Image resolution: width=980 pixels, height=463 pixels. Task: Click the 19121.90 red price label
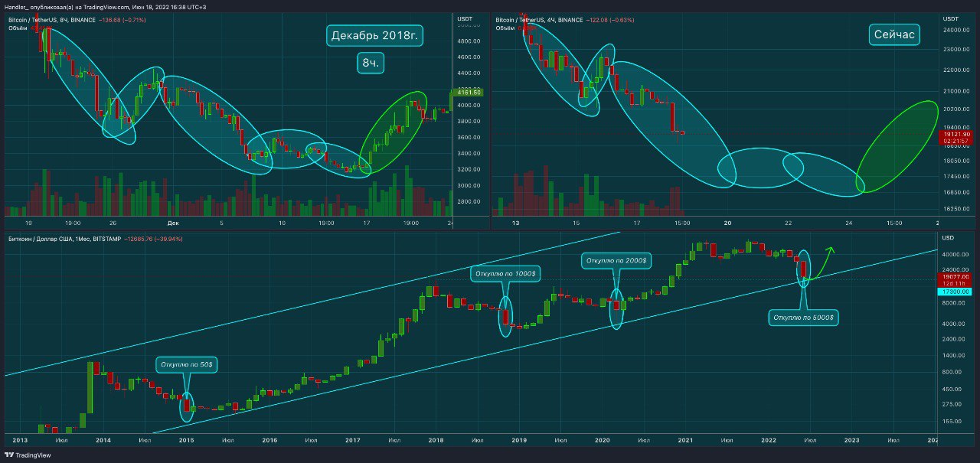(957, 134)
